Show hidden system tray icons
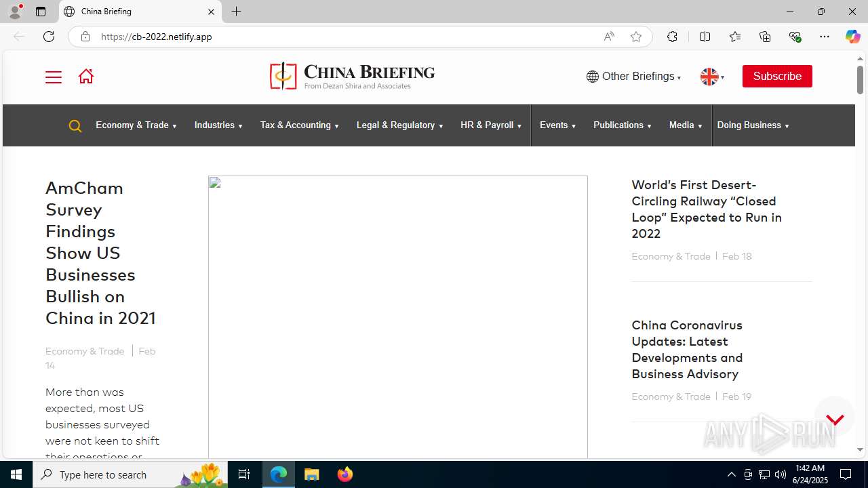The image size is (868, 488). point(731,474)
